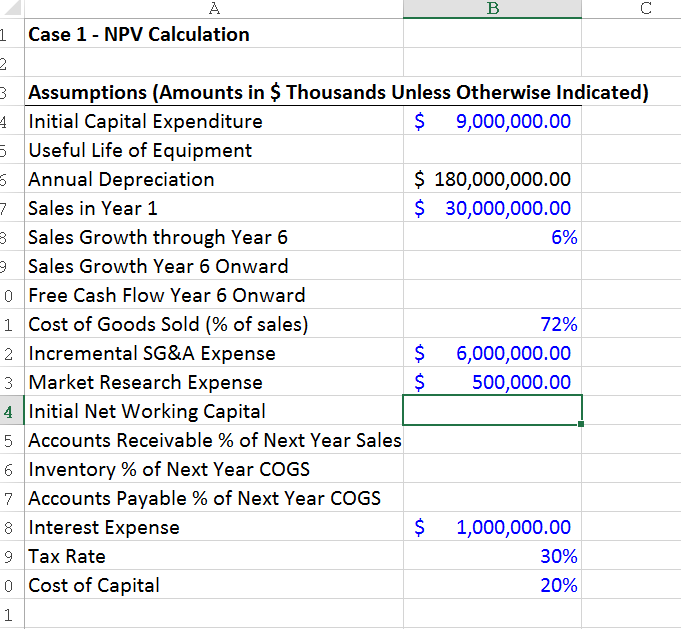Select the 'Tax Rate' label cell
Viewport: 681px width, 629px height.
pos(214,556)
